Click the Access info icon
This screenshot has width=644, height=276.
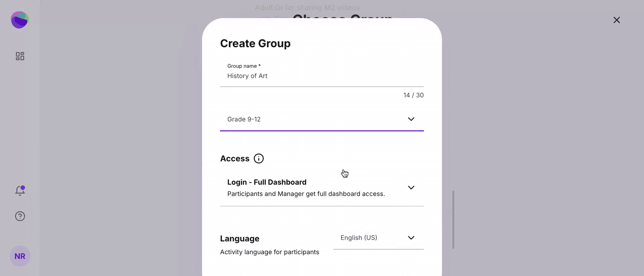[259, 158]
